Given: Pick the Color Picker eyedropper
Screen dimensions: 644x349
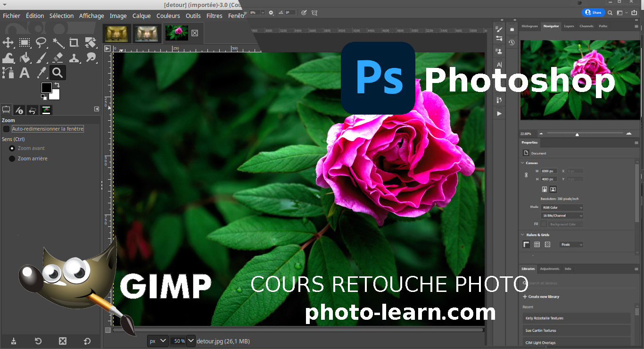Looking at the screenshot, I should click(x=41, y=73).
